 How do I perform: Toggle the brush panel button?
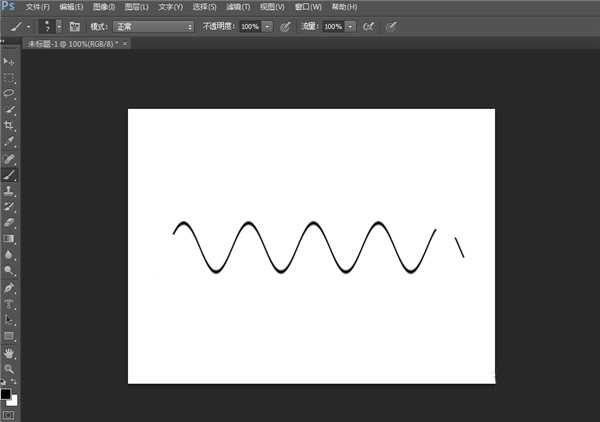tap(75, 26)
